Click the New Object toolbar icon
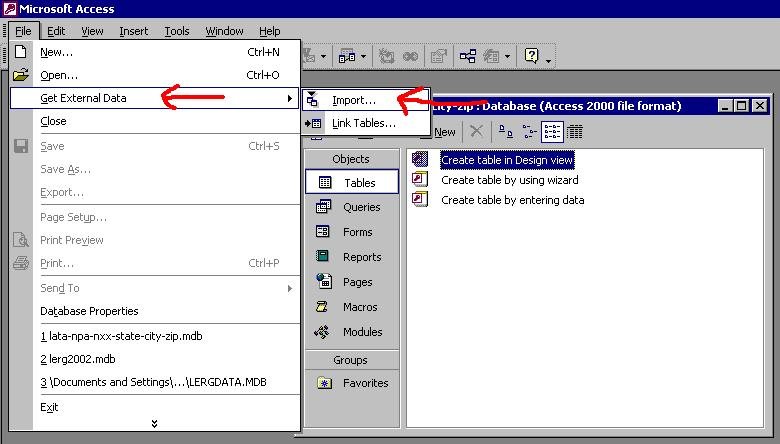The height and width of the screenshot is (444, 780). click(x=492, y=56)
